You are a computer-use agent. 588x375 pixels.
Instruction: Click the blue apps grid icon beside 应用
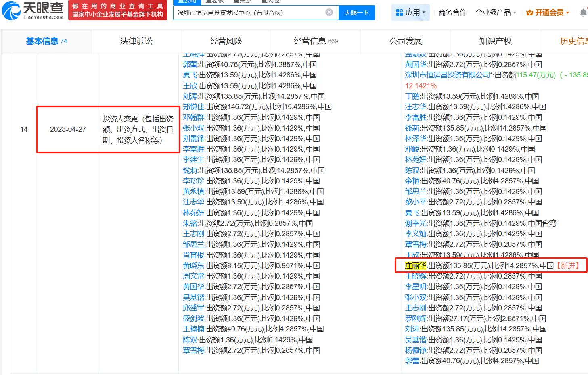point(400,12)
